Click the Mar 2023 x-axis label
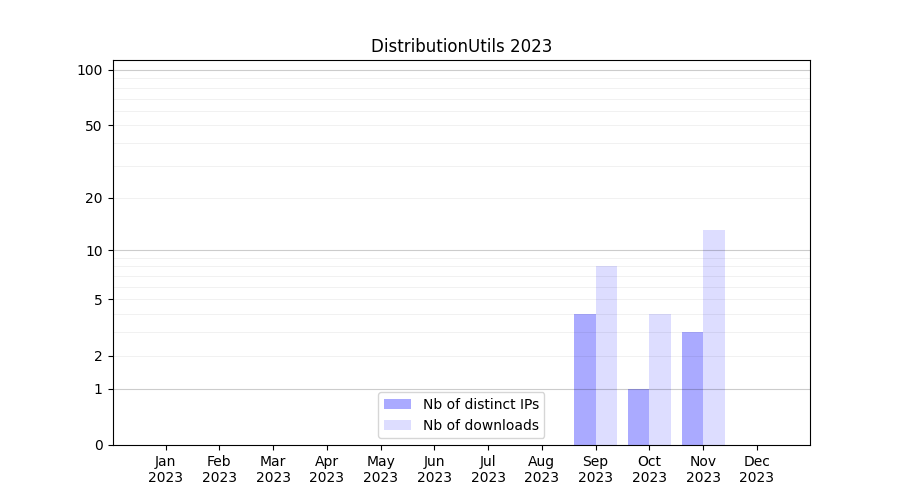The width and height of the screenshot is (900, 500). (273, 469)
